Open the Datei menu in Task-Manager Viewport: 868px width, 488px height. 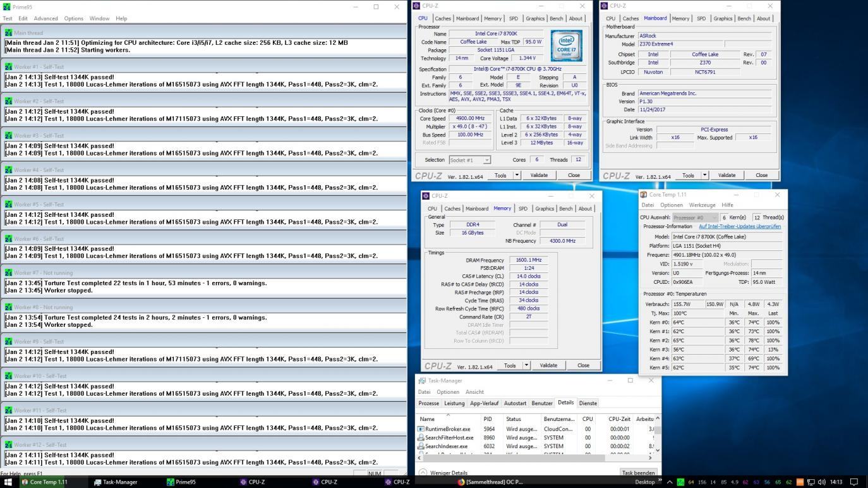424,392
